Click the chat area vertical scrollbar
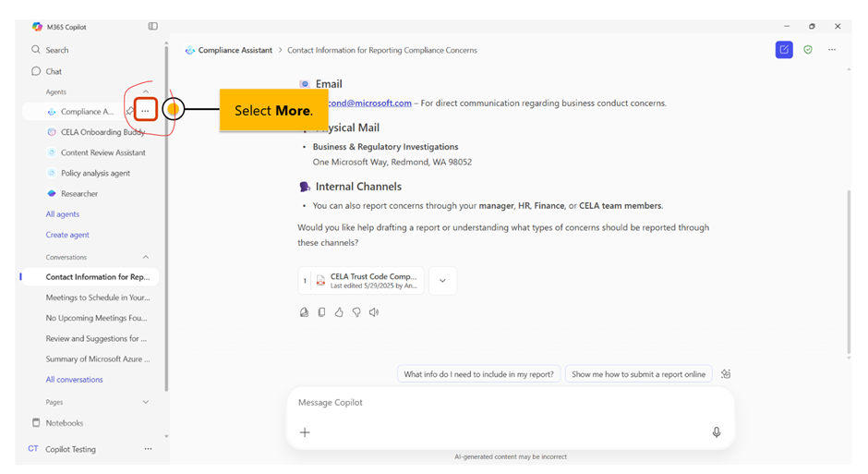Viewport: 868px width, 474px height. coord(849,272)
